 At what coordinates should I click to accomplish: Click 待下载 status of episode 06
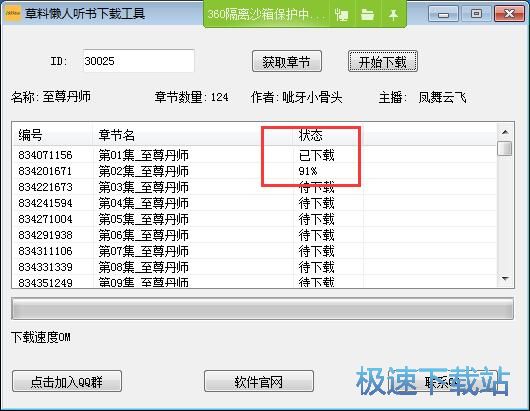click(x=316, y=235)
